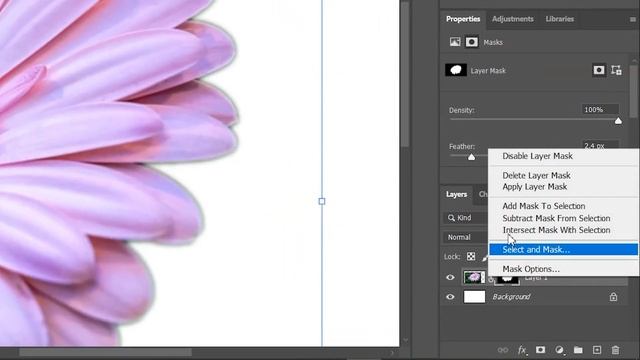The width and height of the screenshot is (640, 360).
Task: Click the vertical canvas scrollbar
Action: (405, 73)
